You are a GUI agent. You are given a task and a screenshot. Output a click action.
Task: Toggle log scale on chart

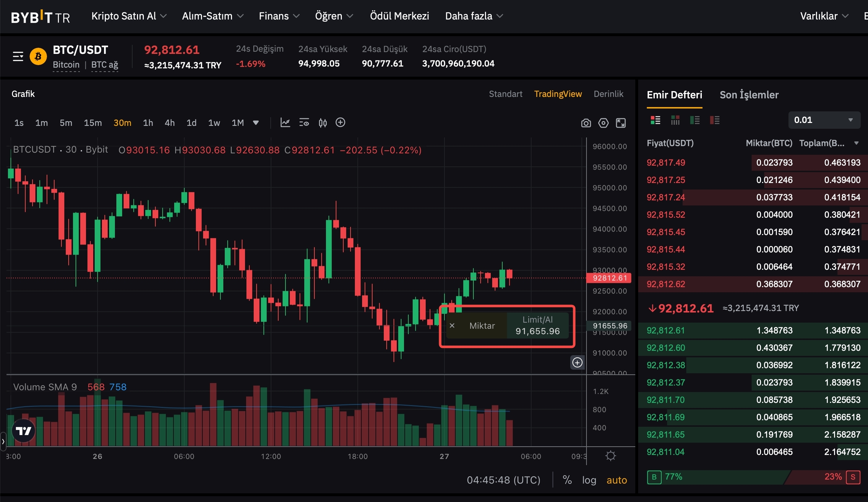pyautogui.click(x=589, y=480)
